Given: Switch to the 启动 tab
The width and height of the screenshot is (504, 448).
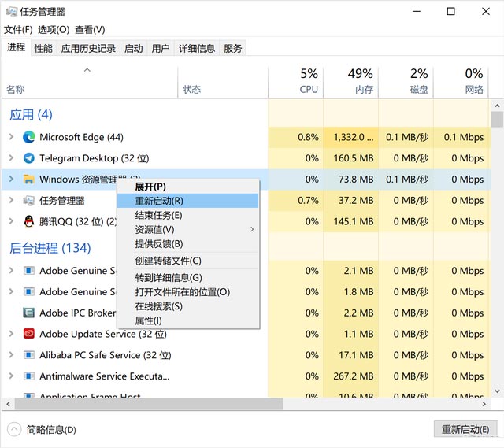Looking at the screenshot, I should point(134,49).
